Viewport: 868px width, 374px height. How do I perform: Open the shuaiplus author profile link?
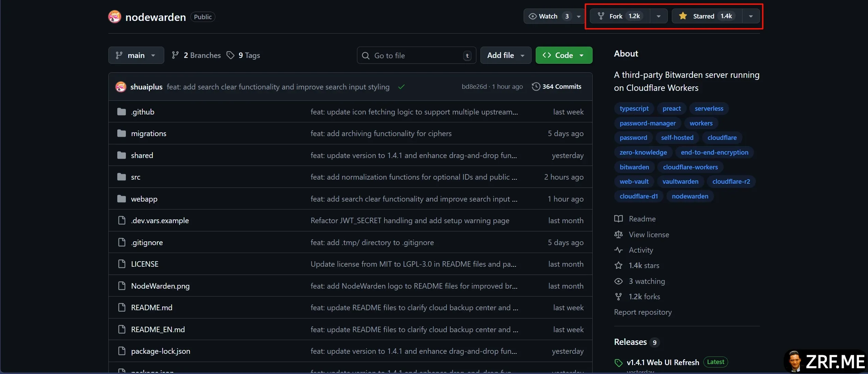click(146, 87)
